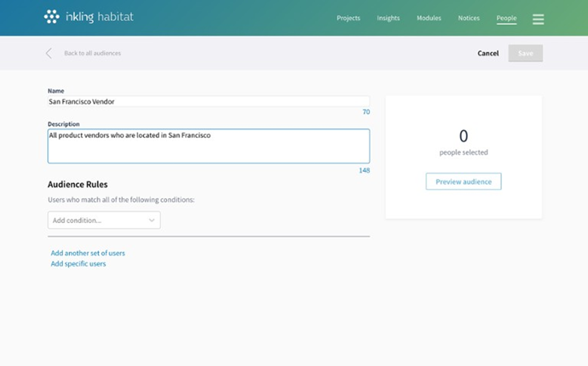Click the back arrow chevron icon

tap(49, 53)
